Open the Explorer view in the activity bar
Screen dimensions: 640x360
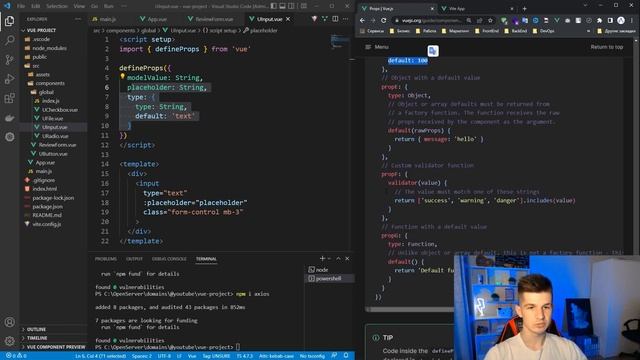pyautogui.click(x=9, y=21)
